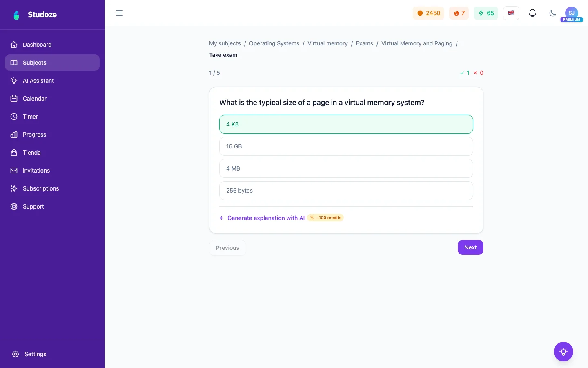Open the Timer sidebar item
The image size is (588, 368).
click(x=52, y=117)
